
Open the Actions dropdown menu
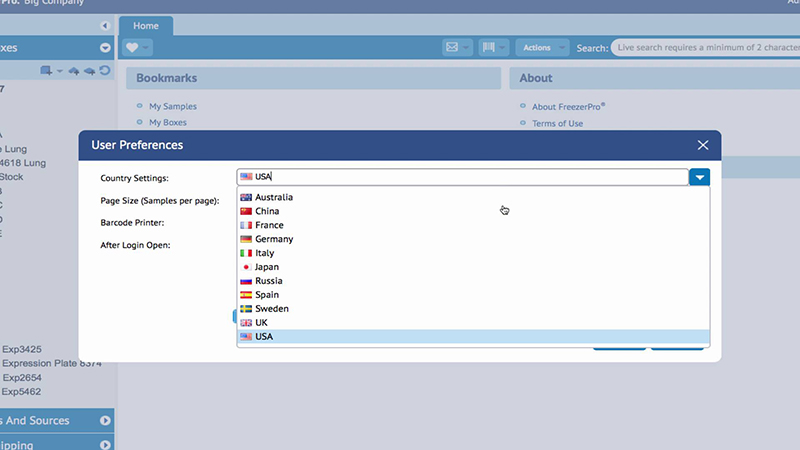tap(542, 47)
